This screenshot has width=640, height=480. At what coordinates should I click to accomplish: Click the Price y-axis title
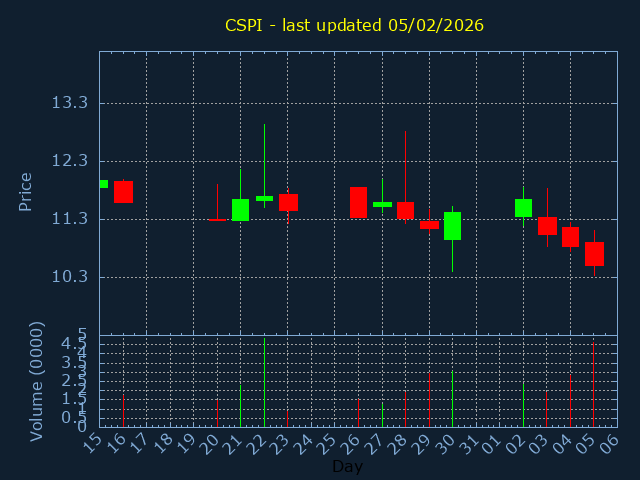coord(26,191)
